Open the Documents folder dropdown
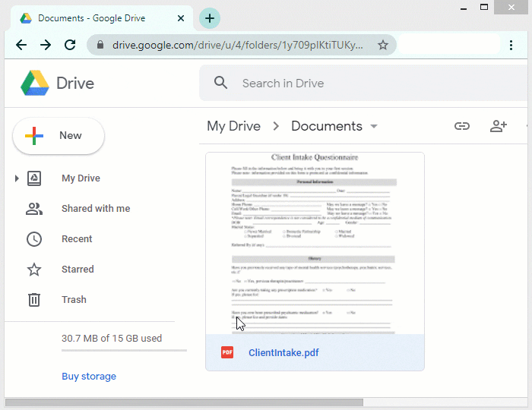Image resolution: width=532 pixels, height=410 pixels. [x=374, y=126]
